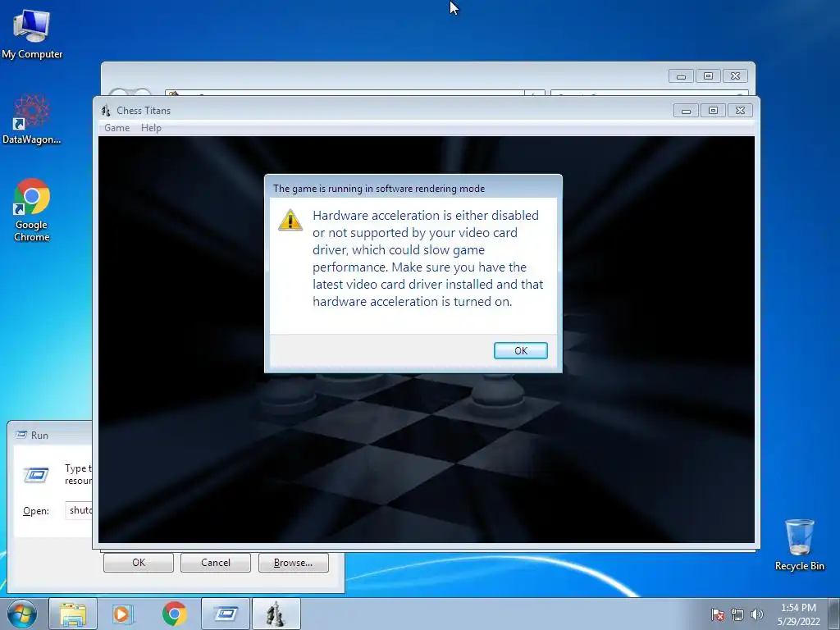Viewport: 840px width, 630px height.
Task: Click the network icon in system tray
Action: 737,614
